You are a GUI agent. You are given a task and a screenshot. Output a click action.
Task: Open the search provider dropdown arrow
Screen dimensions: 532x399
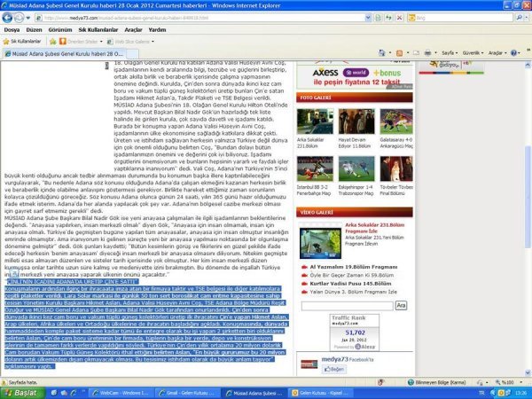[527, 18]
